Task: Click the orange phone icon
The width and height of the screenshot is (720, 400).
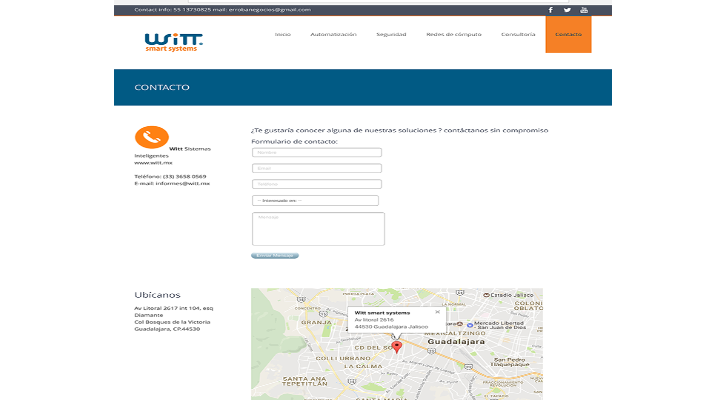Action: point(152,137)
